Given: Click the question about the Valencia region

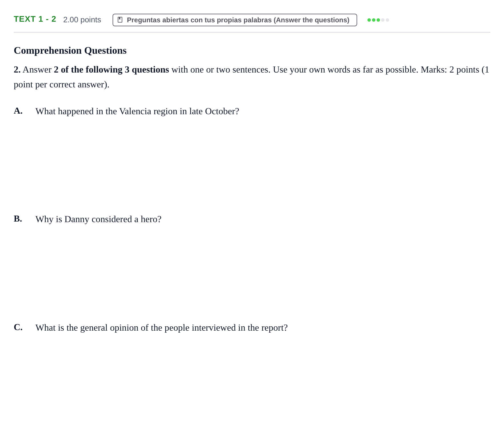Looking at the screenshot, I should pos(137,111).
